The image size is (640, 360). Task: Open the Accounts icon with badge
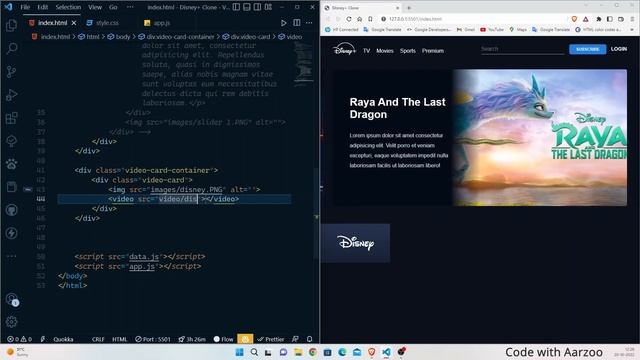click(x=12, y=299)
